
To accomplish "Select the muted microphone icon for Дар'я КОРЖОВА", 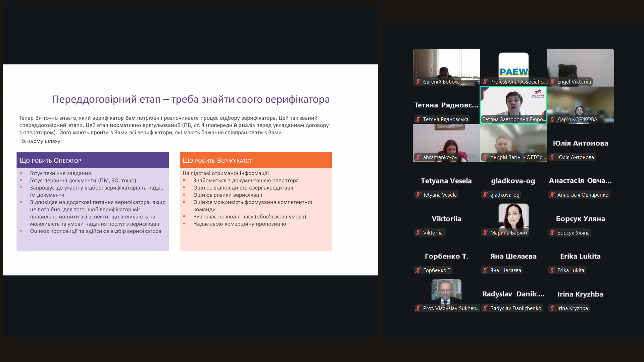I will tap(552, 119).
